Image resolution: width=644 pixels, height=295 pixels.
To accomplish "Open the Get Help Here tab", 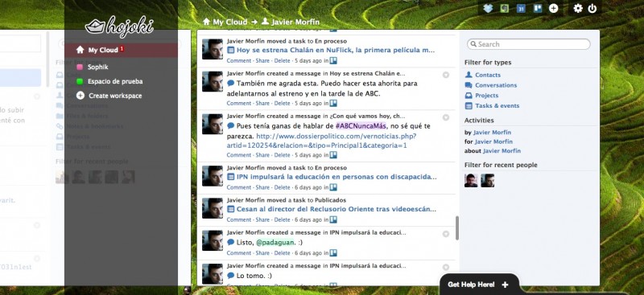I will [x=478, y=285].
